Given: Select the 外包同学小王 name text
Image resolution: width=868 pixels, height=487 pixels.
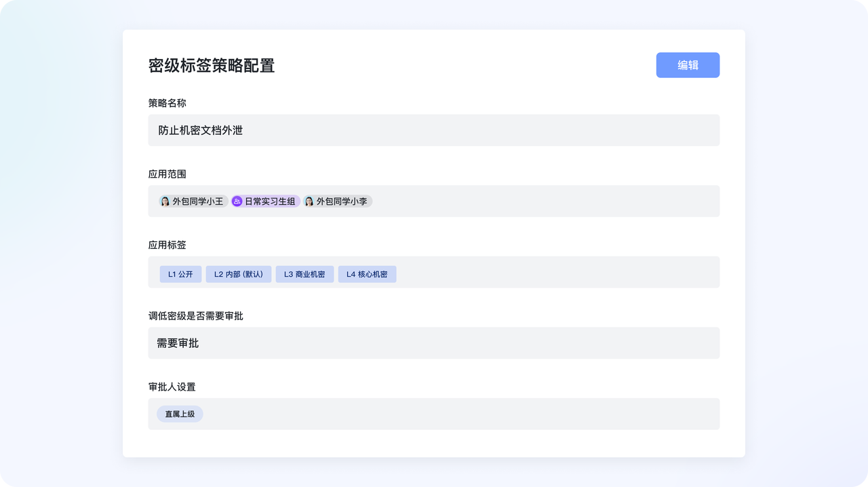Looking at the screenshot, I should 197,201.
